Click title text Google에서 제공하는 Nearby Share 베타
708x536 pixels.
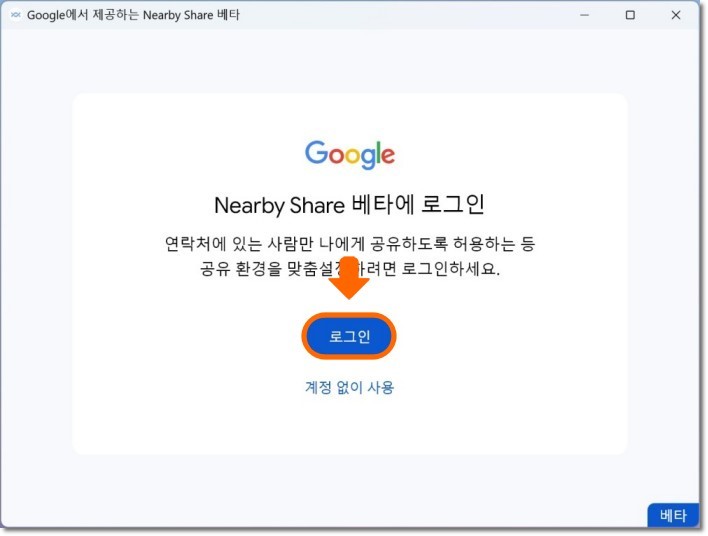(x=133, y=15)
